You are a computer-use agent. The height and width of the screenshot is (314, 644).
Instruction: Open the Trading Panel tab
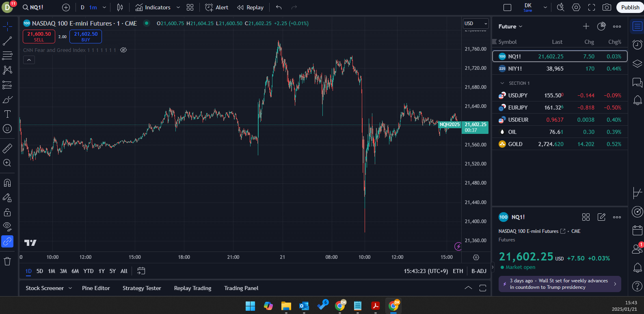pyautogui.click(x=241, y=288)
